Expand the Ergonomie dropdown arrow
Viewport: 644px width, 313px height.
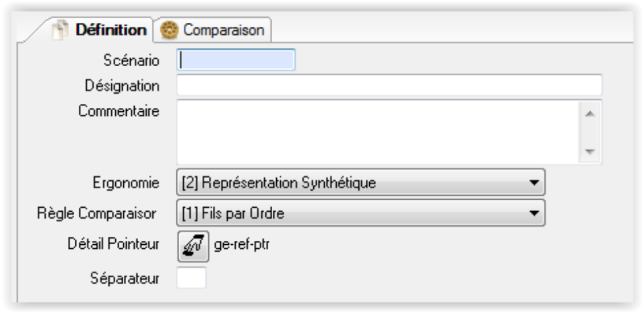(x=533, y=182)
